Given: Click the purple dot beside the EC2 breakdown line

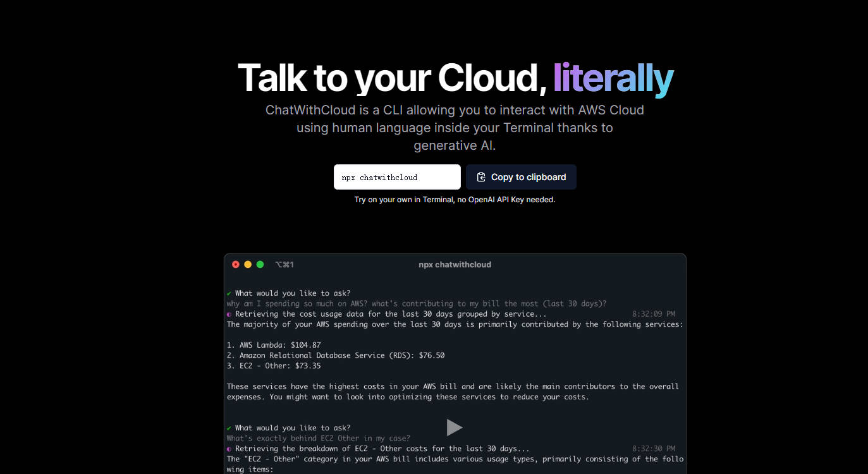Looking at the screenshot, I should [x=229, y=448].
